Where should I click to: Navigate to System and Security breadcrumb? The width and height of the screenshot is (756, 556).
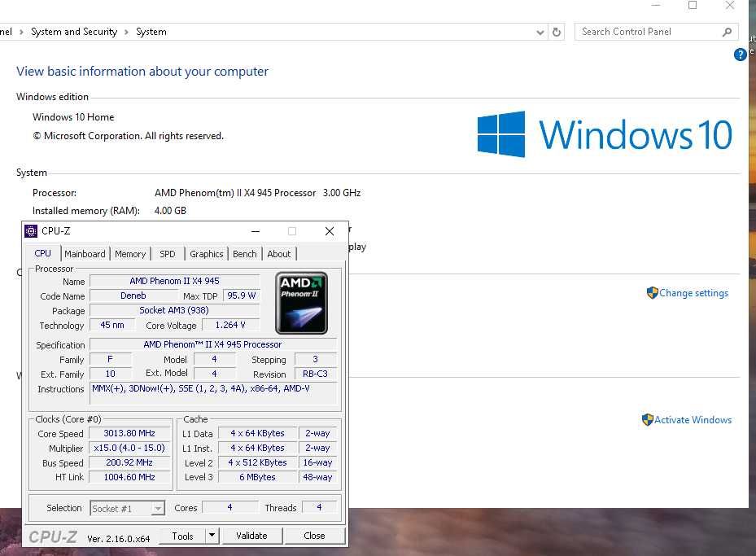[74, 32]
